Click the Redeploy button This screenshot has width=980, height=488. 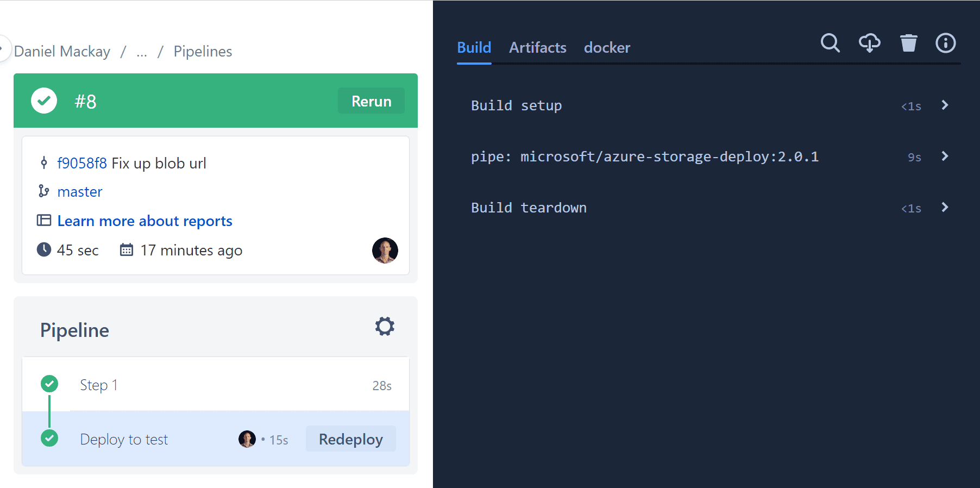coord(351,439)
